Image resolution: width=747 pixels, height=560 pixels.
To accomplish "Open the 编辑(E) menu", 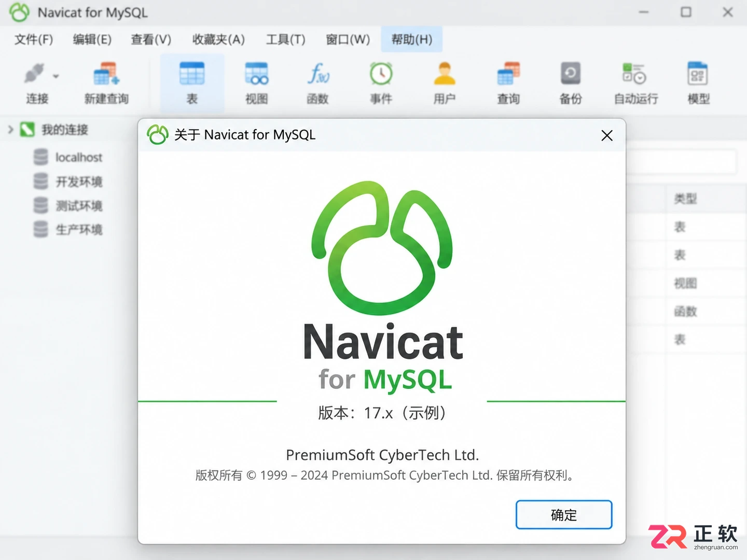I will (92, 39).
